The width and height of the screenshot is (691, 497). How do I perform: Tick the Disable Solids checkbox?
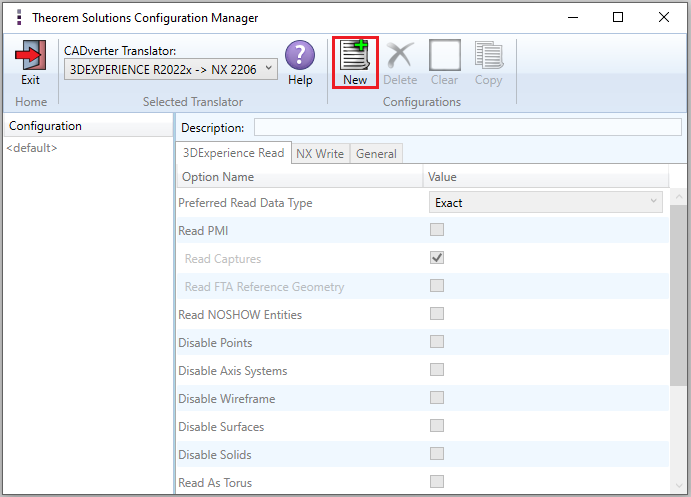437,454
